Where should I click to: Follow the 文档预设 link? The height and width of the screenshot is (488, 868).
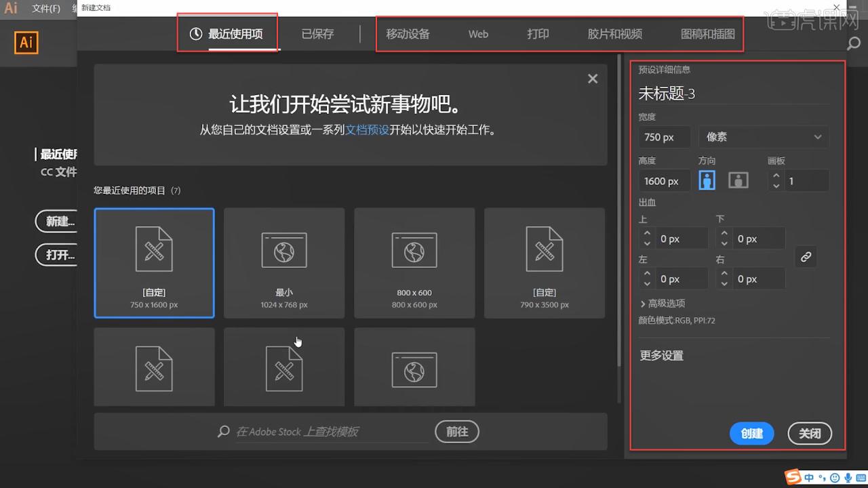[x=368, y=129]
